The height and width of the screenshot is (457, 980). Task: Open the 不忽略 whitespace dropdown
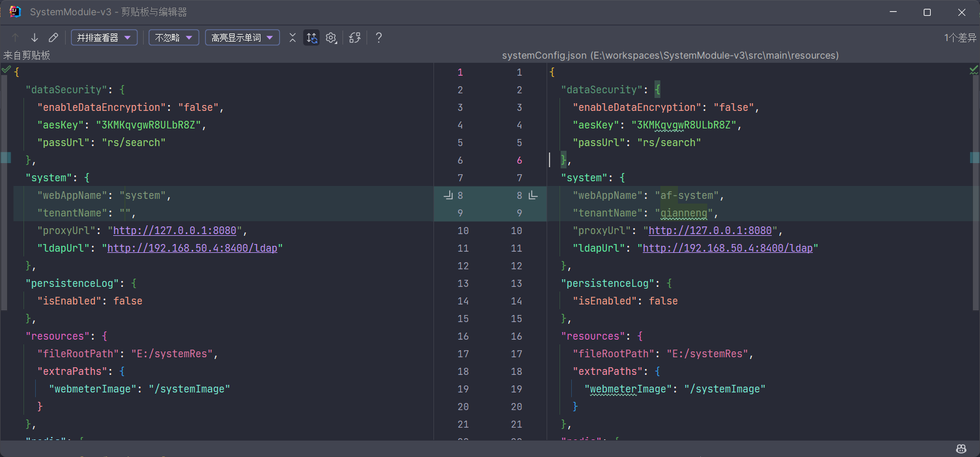point(174,38)
